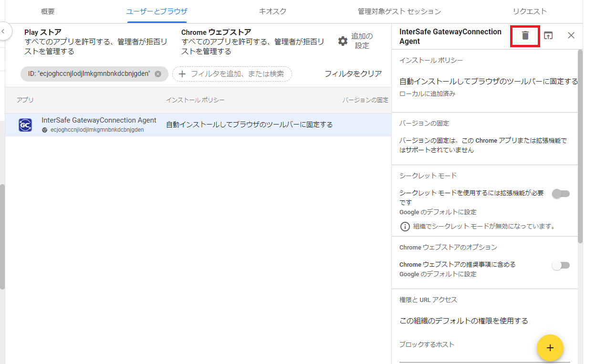Open the 管理対象ゲスト セッション tab
596x364 pixels.
(399, 11)
